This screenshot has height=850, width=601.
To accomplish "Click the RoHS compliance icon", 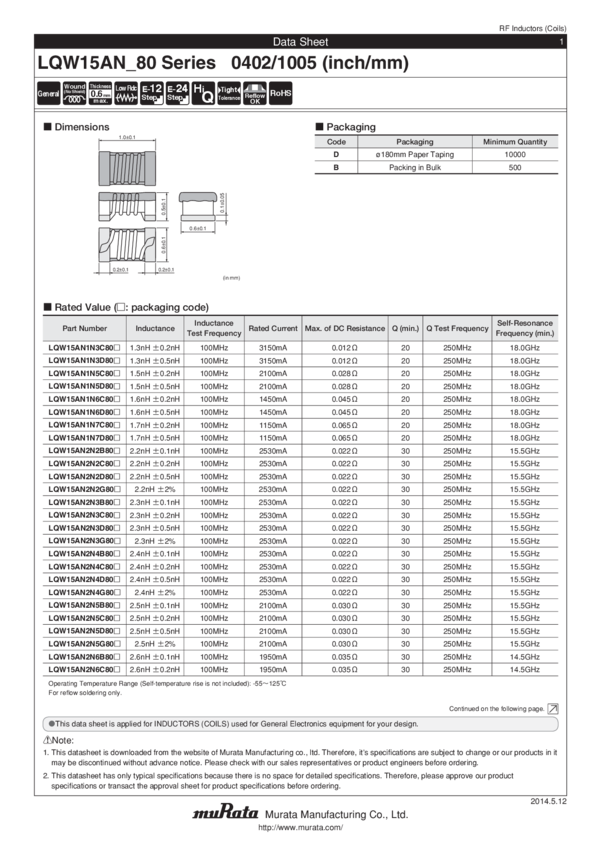I will click(x=280, y=93).
